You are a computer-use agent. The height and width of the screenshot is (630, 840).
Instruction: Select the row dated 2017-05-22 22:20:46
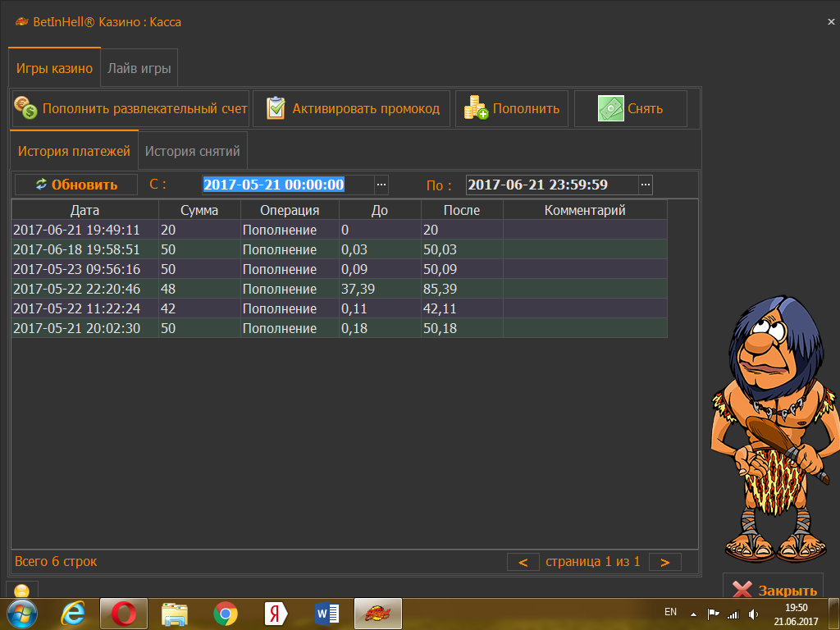point(339,289)
